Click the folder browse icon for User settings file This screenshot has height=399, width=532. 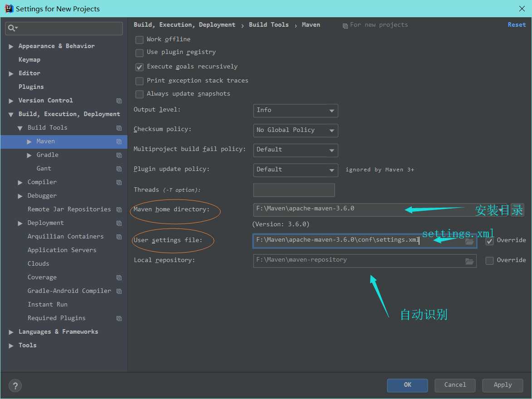pyautogui.click(x=469, y=241)
